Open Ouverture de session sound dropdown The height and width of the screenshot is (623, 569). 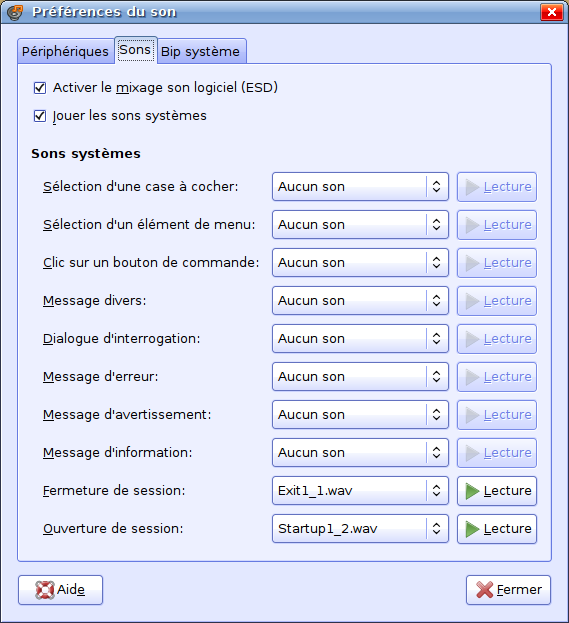pos(360,529)
